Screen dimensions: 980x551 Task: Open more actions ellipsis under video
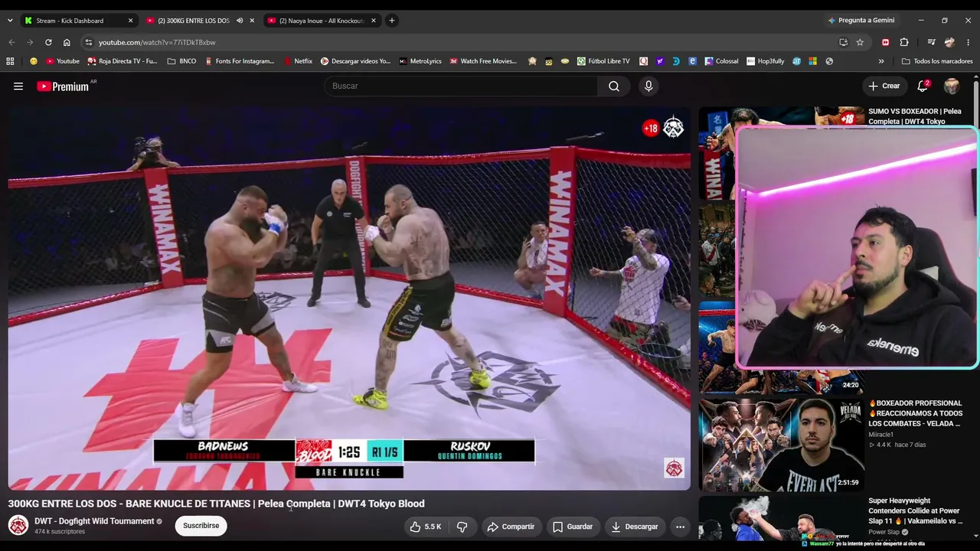[x=680, y=527]
